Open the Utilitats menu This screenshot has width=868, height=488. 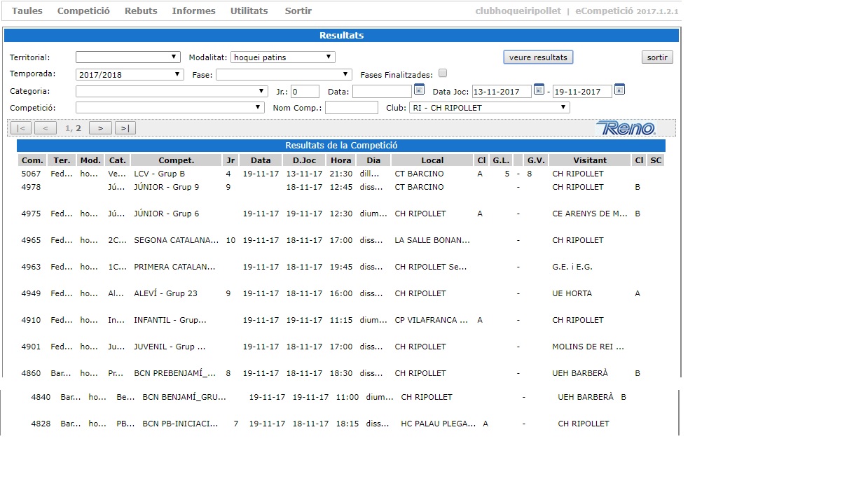click(249, 11)
